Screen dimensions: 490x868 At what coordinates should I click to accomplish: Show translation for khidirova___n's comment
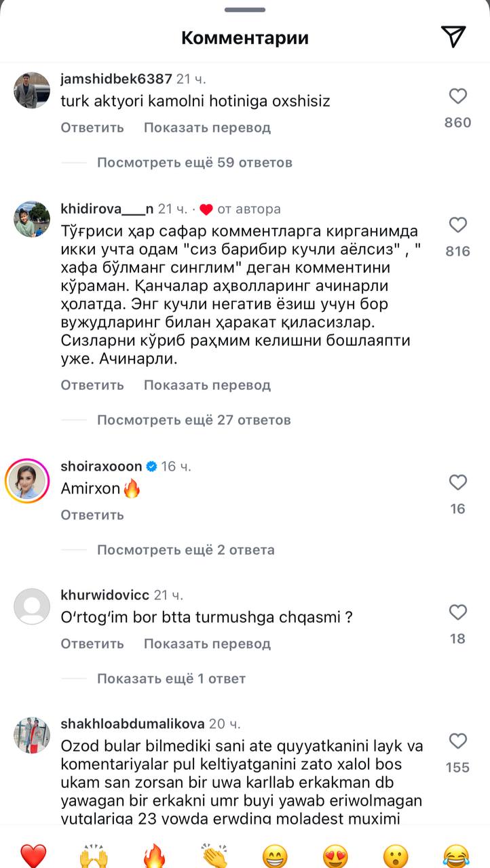[x=207, y=385]
